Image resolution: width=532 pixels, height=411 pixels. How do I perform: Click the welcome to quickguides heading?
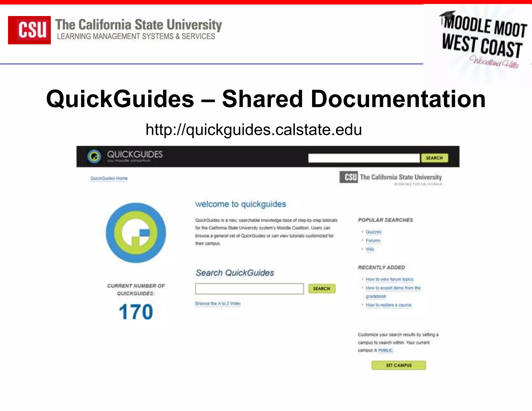click(x=241, y=204)
